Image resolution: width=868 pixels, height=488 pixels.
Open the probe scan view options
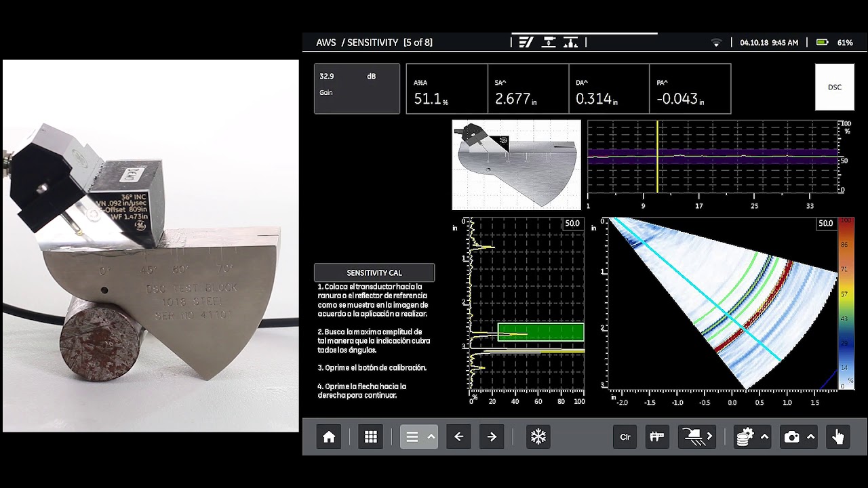click(696, 437)
